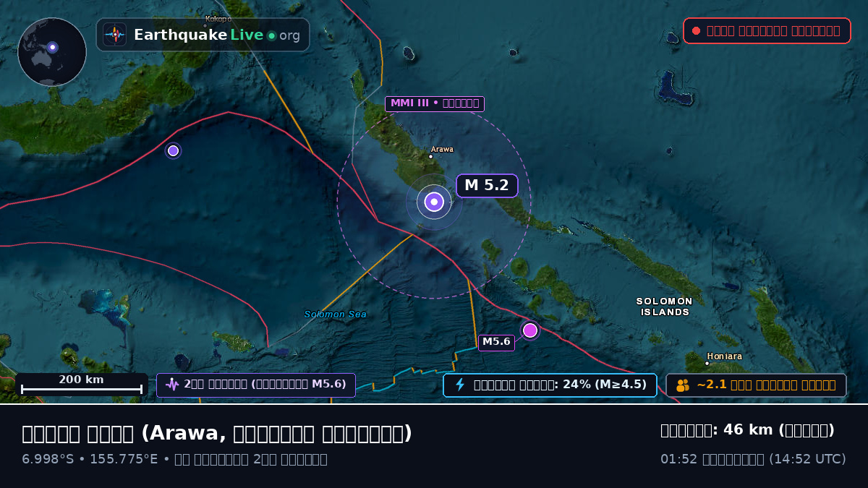Click the lightning bolt probability icon
Viewport: 868px width, 488px height.
pos(459,385)
